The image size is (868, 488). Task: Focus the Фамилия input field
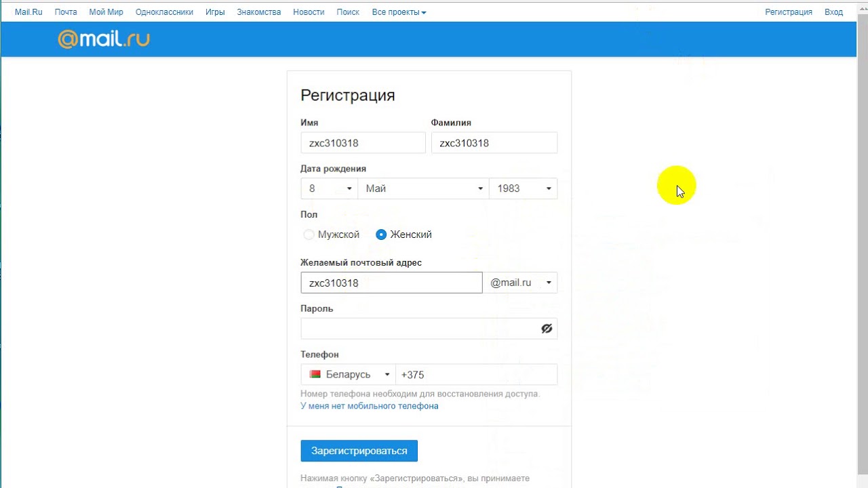click(494, 143)
